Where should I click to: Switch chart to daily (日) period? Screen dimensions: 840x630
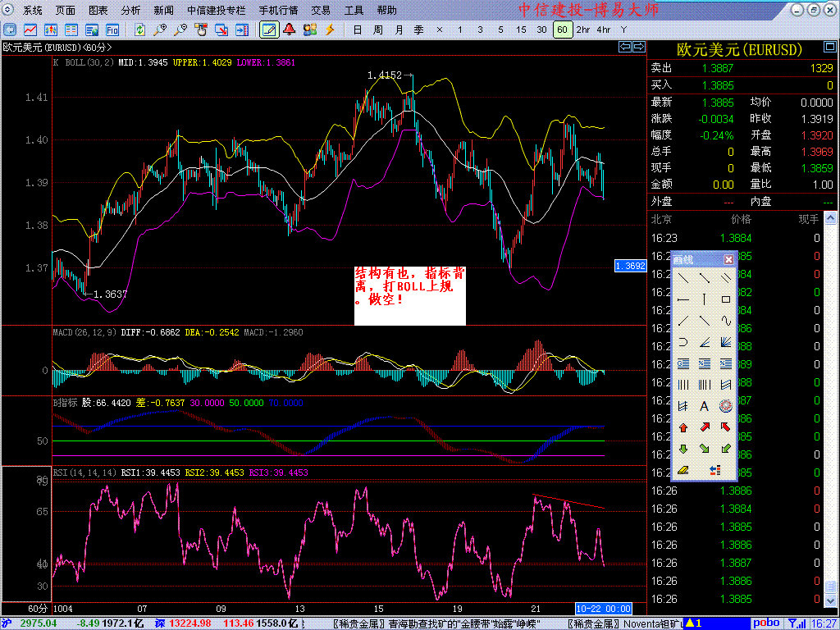pyautogui.click(x=358, y=30)
